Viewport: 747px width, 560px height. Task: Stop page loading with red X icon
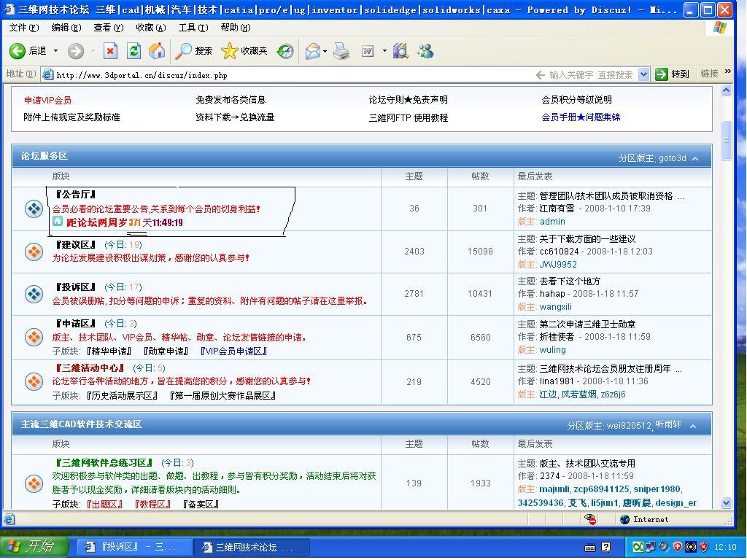click(x=111, y=51)
